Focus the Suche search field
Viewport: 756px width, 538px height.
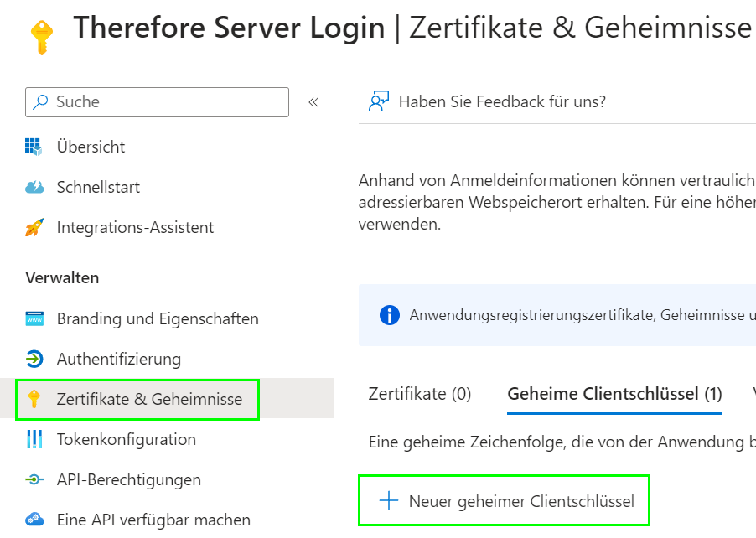point(158,102)
